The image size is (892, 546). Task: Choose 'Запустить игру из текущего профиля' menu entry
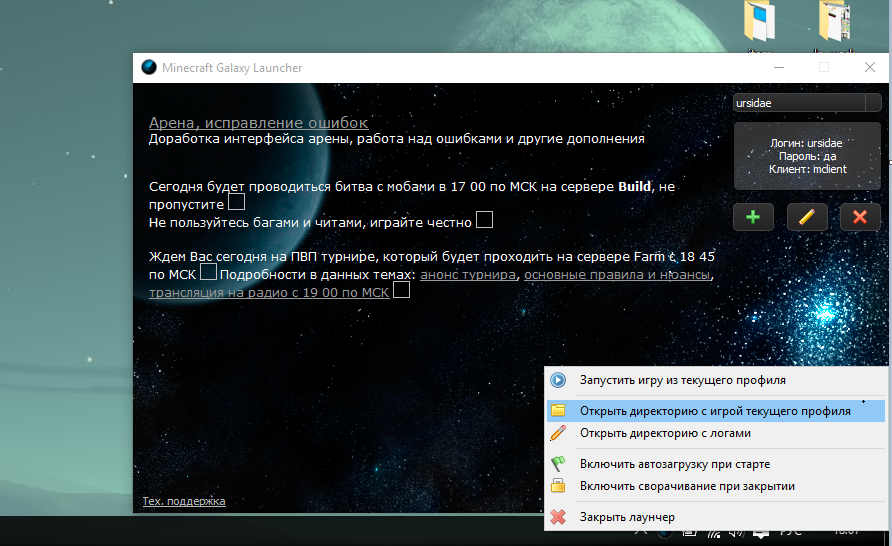(716, 380)
